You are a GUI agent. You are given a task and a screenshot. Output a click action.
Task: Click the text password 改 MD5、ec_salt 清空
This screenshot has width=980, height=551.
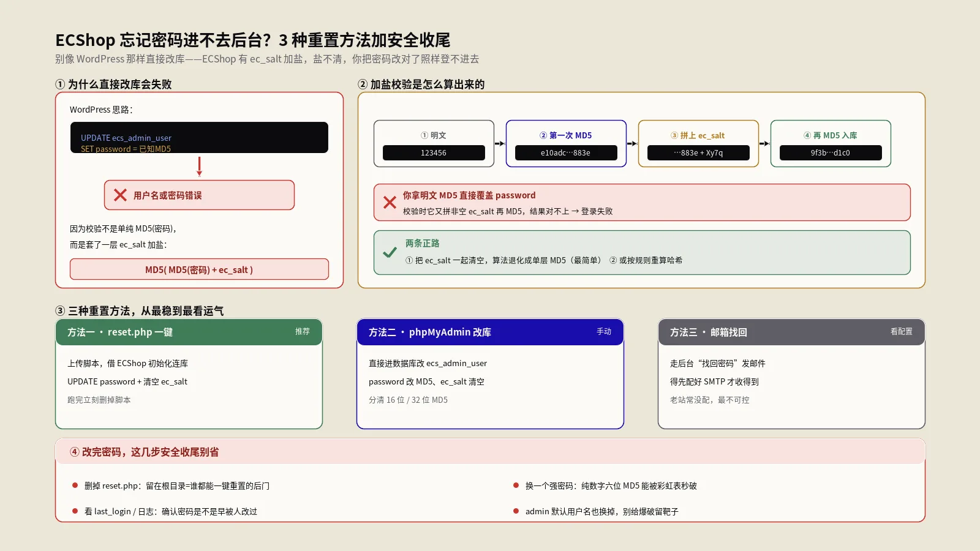[427, 381]
